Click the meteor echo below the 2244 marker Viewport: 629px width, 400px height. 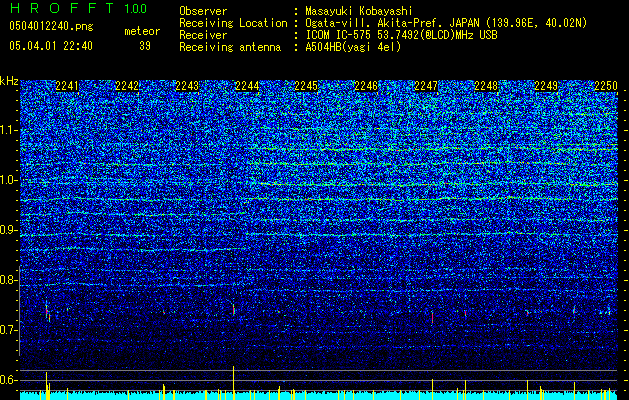[233, 310]
